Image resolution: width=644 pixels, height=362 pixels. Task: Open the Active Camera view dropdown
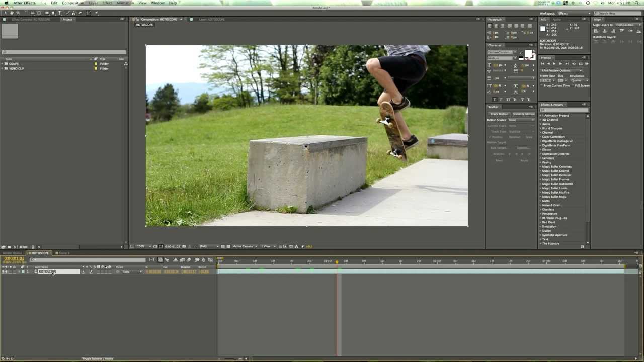click(x=245, y=246)
